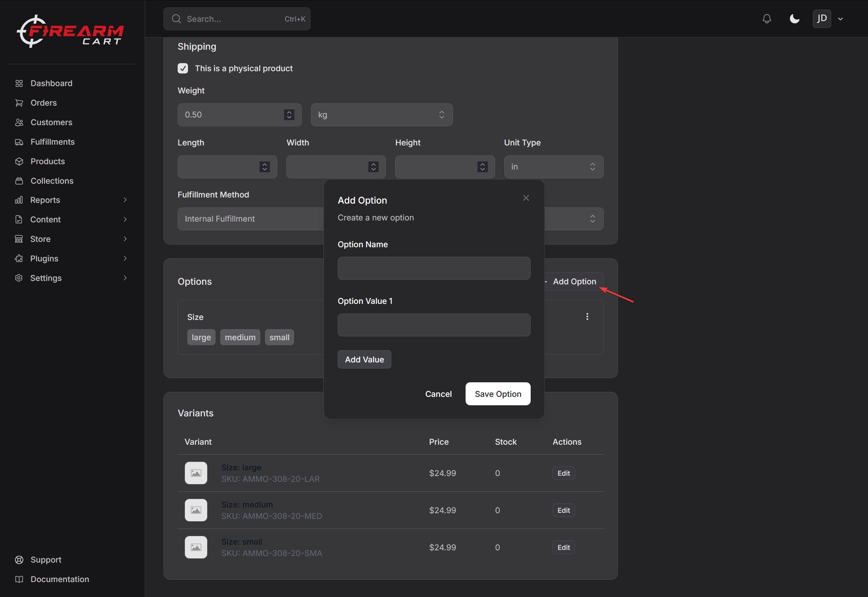
Task: Click the Option Value 1 field
Action: tap(434, 325)
